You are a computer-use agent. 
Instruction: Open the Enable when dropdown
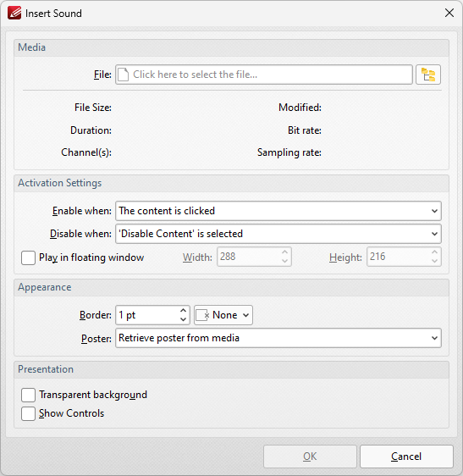pos(278,211)
